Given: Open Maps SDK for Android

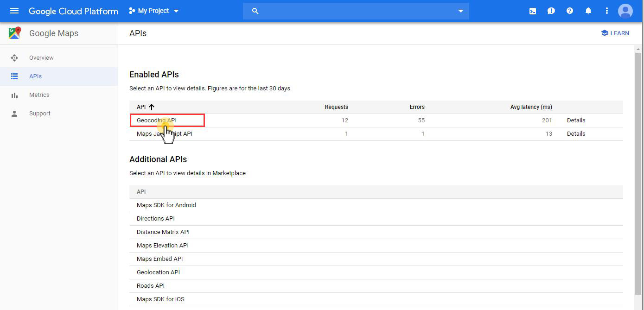Looking at the screenshot, I should pyautogui.click(x=166, y=205).
